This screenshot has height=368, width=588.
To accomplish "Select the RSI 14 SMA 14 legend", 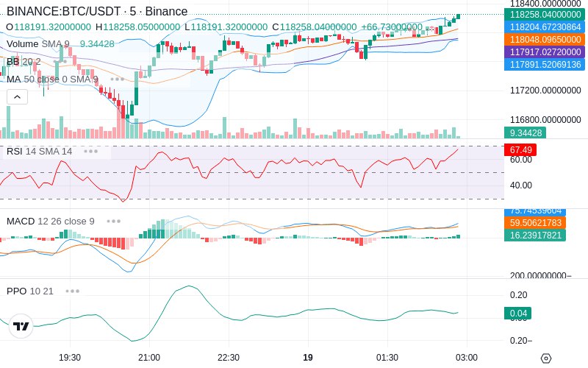I will click(x=40, y=152).
